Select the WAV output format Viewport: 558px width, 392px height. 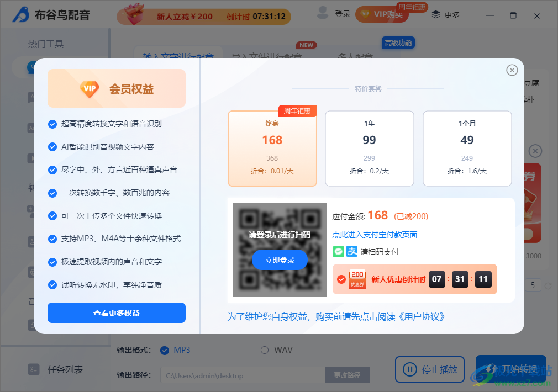pos(264,350)
